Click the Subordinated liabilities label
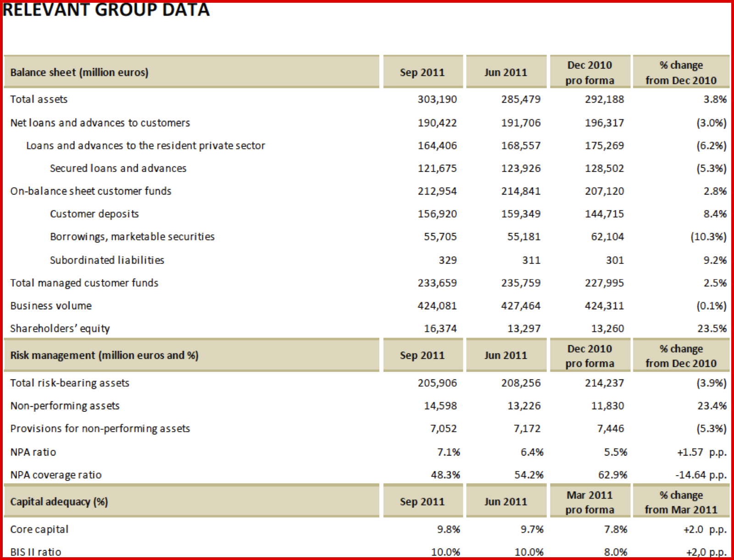Screen dimensions: 734x560 click(x=107, y=260)
